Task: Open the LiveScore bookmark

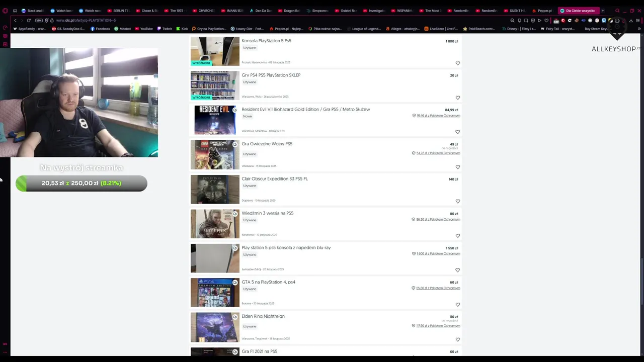Action: (441, 29)
